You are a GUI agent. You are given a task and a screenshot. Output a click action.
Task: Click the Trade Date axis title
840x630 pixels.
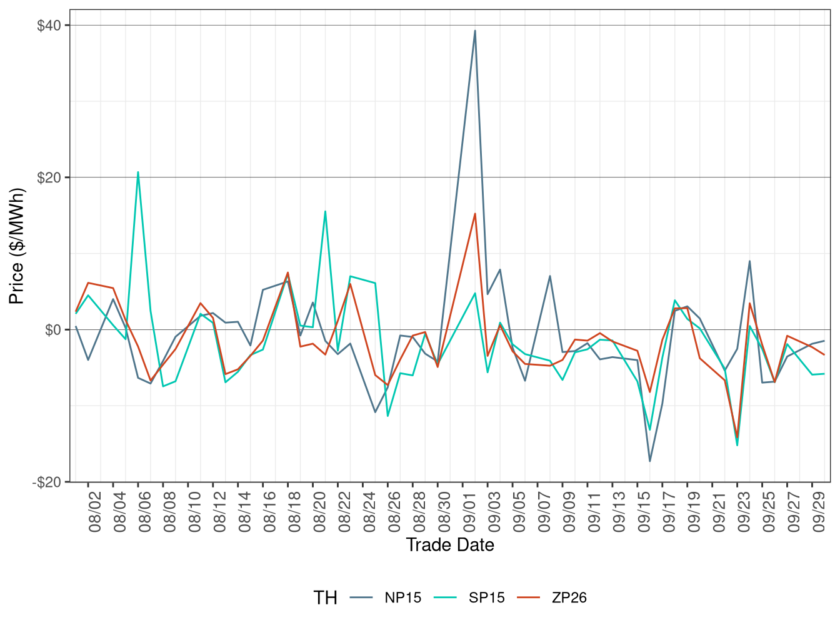pos(450,544)
